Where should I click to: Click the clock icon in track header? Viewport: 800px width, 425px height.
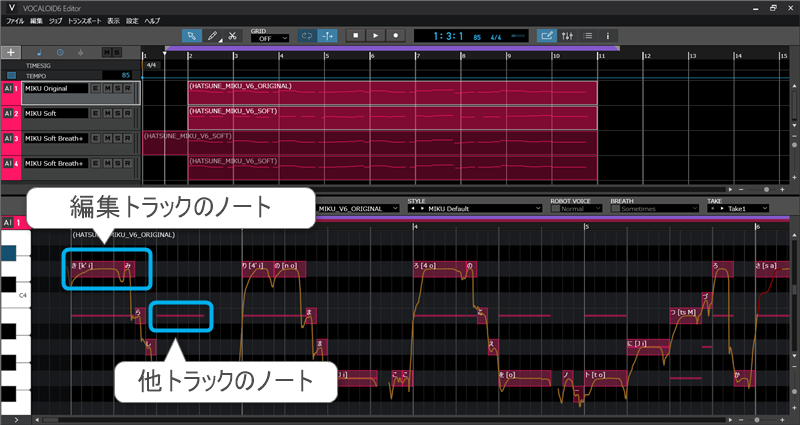click(x=60, y=53)
